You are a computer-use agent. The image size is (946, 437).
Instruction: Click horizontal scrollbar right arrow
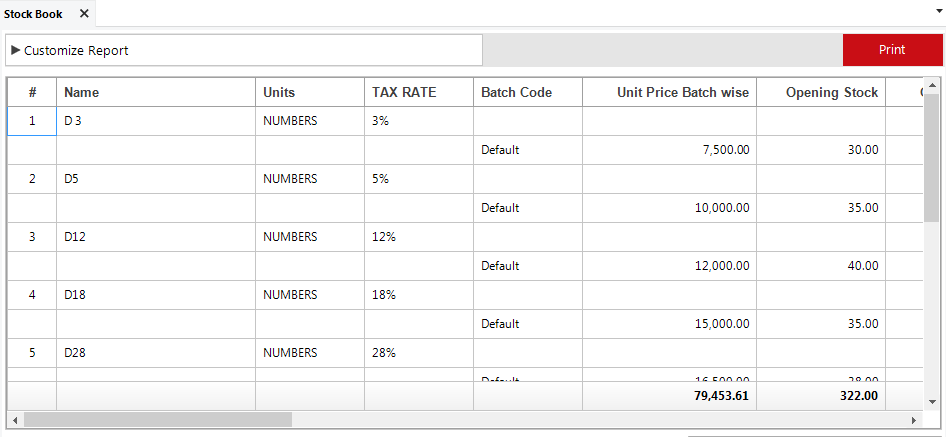coord(915,419)
